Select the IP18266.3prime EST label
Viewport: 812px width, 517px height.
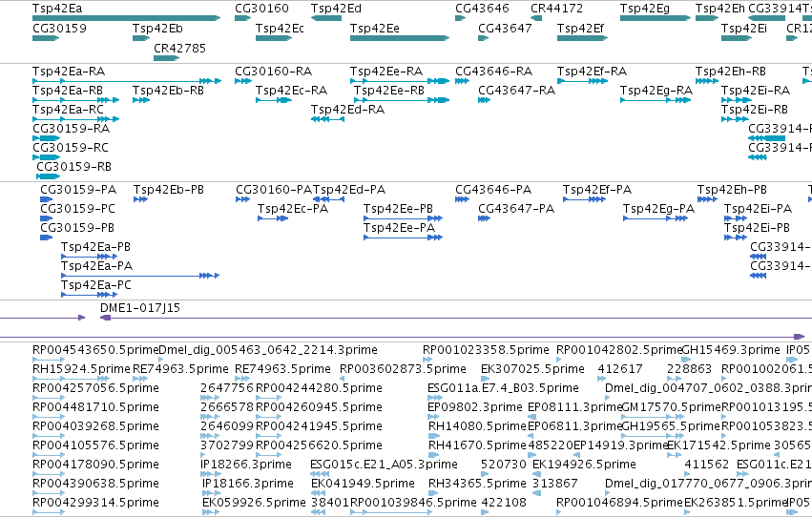[246, 465]
